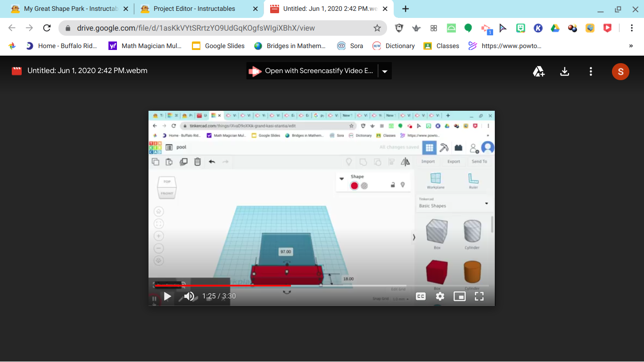Open the green protractor extension icon
The image size is (644, 362).
[451, 28]
